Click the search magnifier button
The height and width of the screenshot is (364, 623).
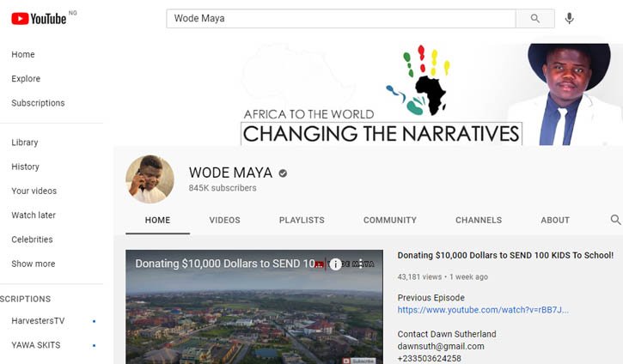534,18
